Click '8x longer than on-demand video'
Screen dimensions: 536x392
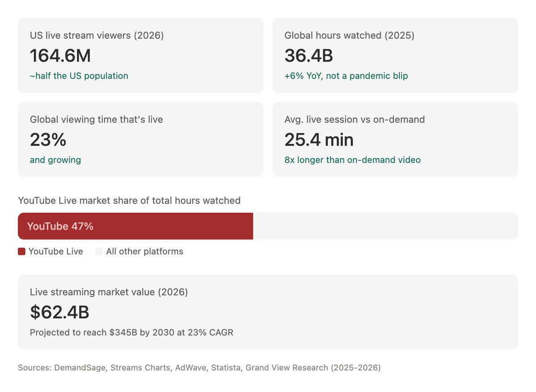tap(352, 160)
